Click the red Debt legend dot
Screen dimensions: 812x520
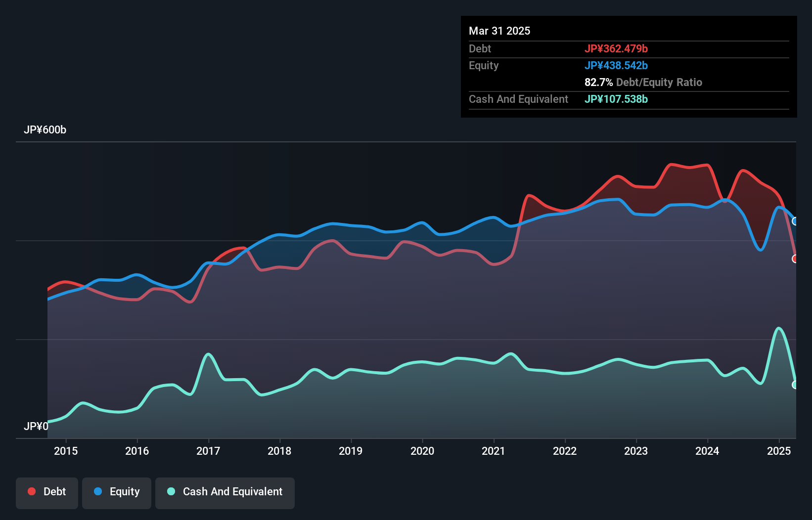pos(31,491)
